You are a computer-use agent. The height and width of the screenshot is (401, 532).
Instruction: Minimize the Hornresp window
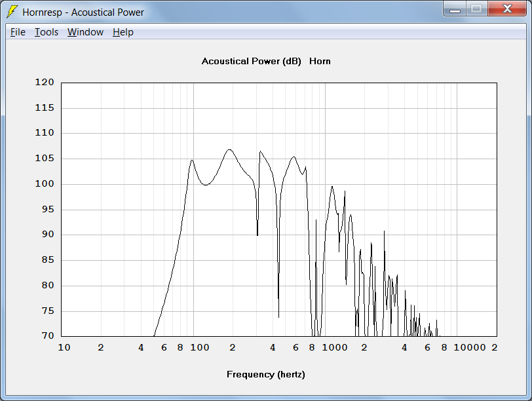(455, 9)
